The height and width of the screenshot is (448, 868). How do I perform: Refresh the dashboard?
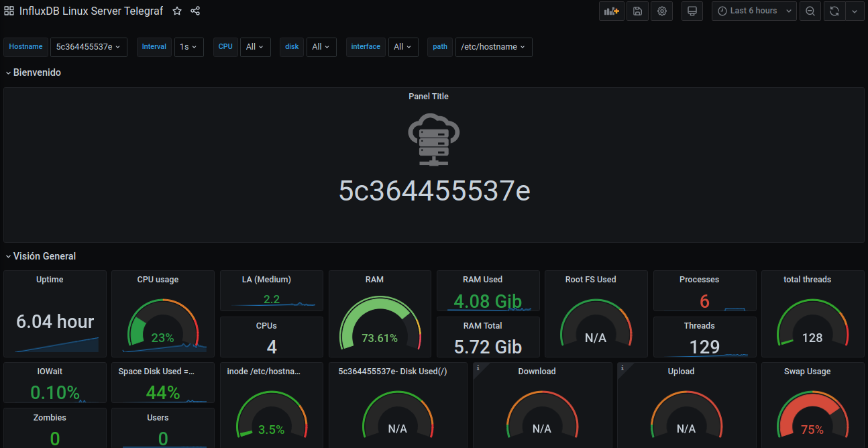click(x=834, y=11)
